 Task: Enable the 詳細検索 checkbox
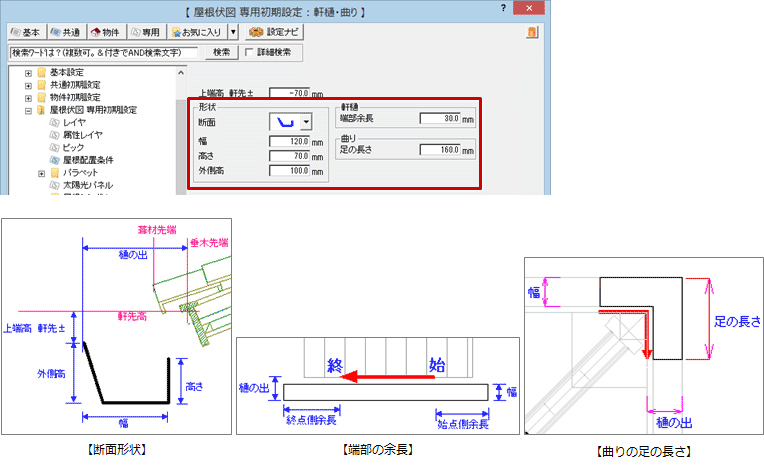[249, 52]
